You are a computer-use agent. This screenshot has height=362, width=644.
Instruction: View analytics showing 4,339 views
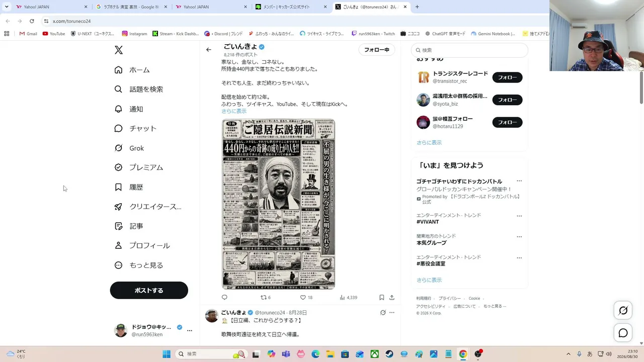click(x=348, y=297)
